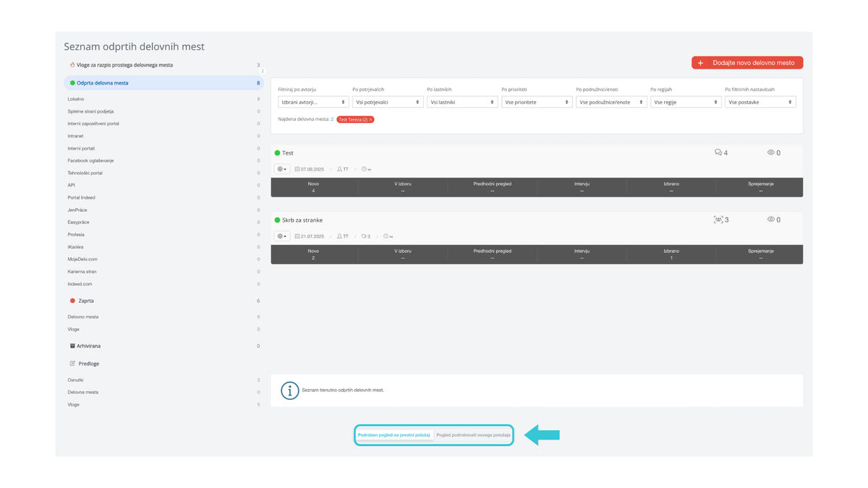Open gear settings menu for Skrb za stranke
Viewport: 868px width, 488px height.
(282, 236)
